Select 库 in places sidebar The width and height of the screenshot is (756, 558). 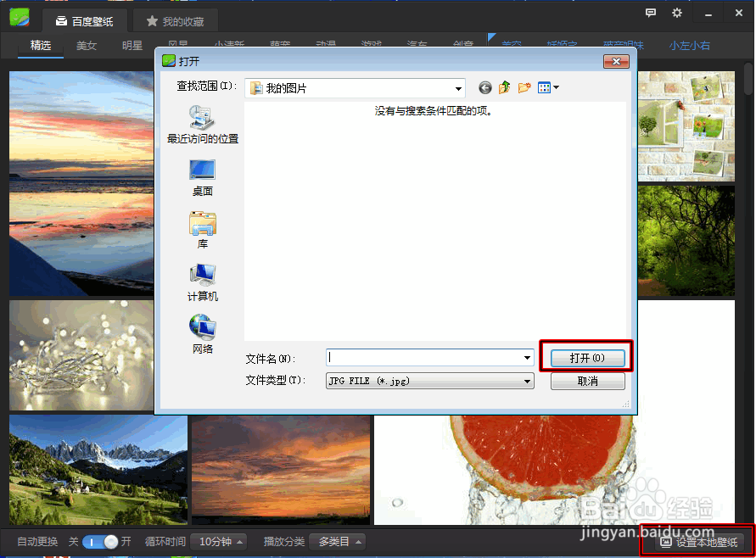pos(203,231)
